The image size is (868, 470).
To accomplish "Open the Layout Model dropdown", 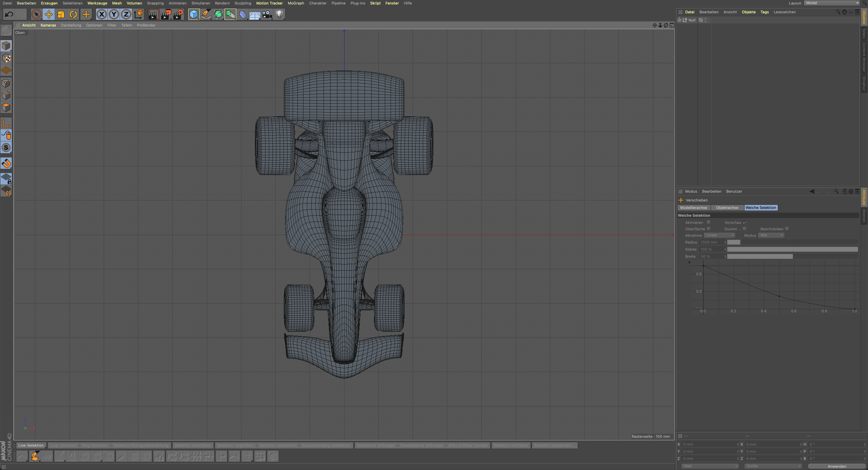I will click(x=832, y=3).
